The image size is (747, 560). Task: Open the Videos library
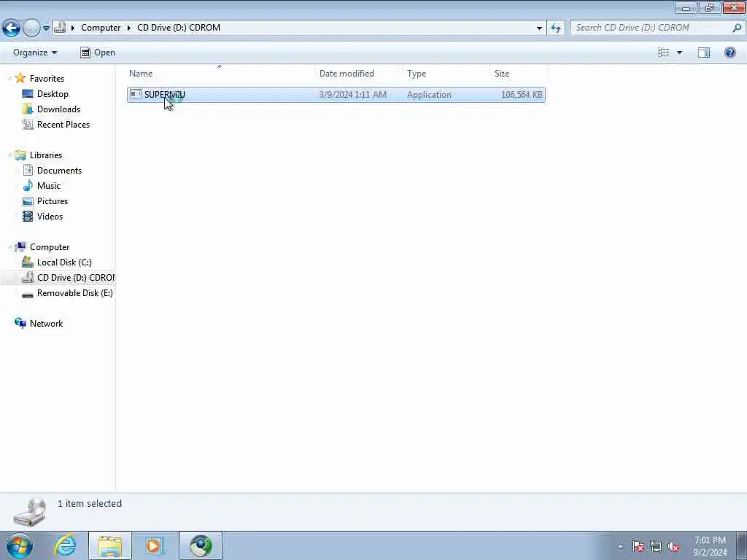(50, 216)
